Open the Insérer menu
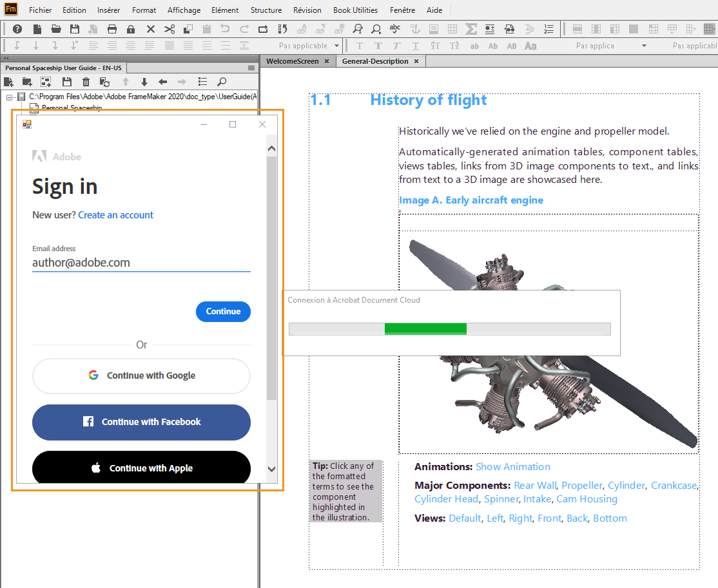718x588 pixels. coord(108,10)
